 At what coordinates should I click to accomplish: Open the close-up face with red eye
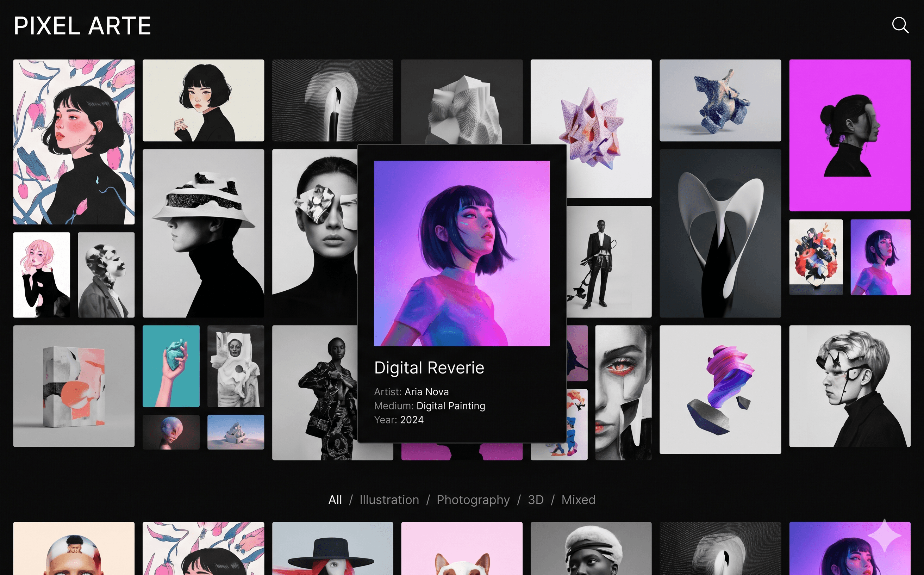pyautogui.click(x=623, y=392)
